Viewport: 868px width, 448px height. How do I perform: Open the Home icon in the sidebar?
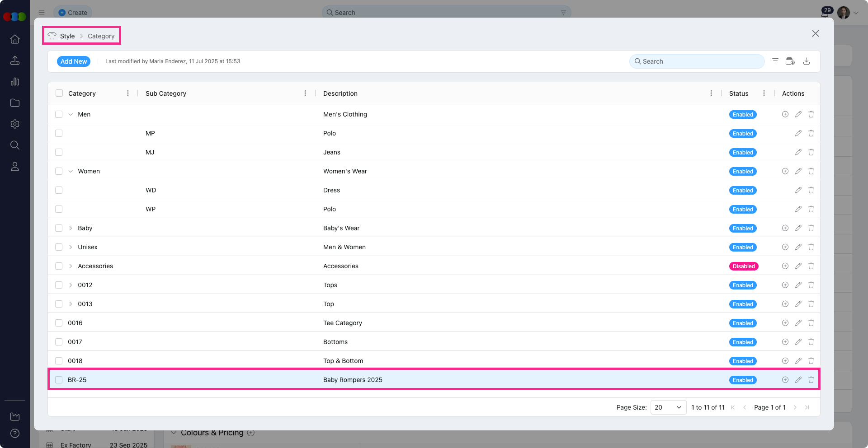[15, 39]
